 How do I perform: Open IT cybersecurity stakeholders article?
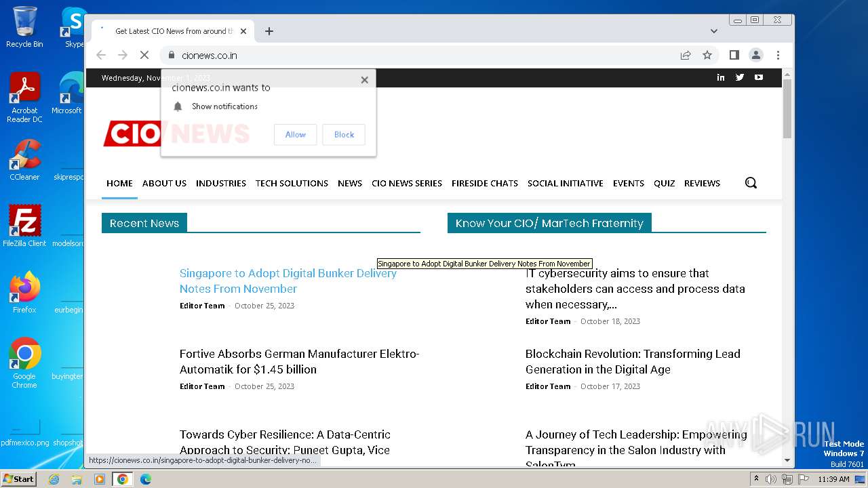point(635,289)
